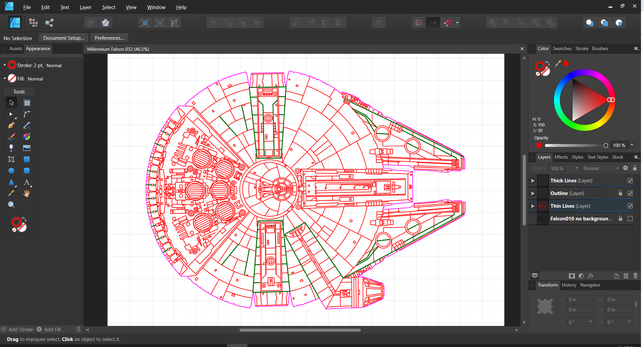Switch to the Designer Persona

(x=15, y=23)
